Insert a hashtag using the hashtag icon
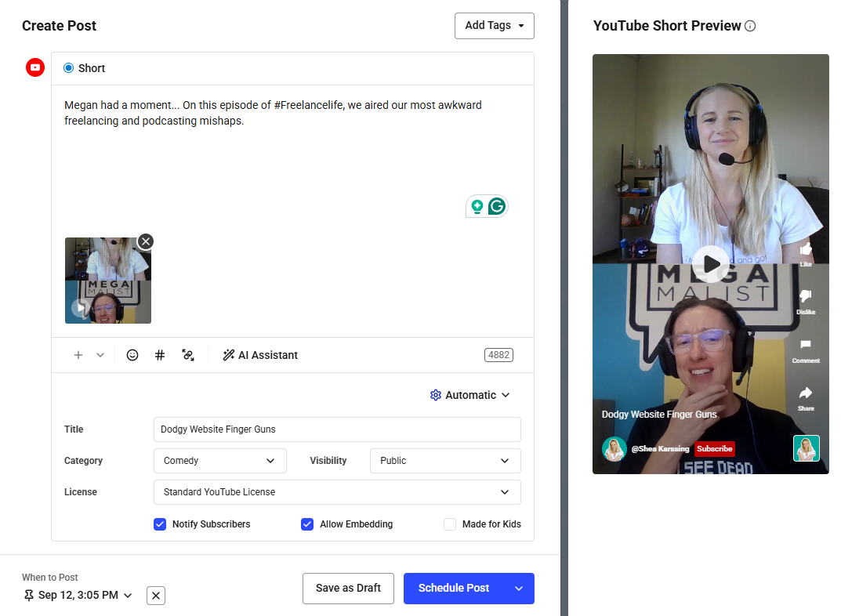The width and height of the screenshot is (841, 616). coord(160,355)
